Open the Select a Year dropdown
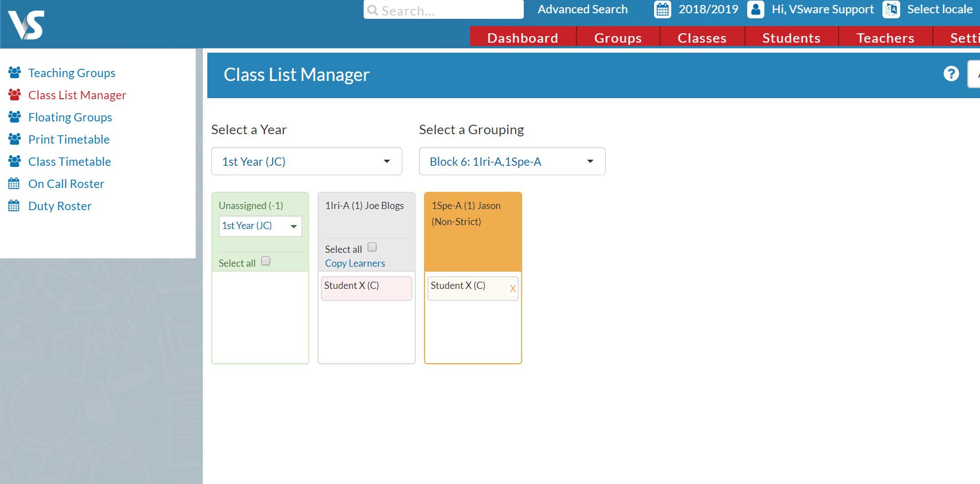 coord(307,161)
